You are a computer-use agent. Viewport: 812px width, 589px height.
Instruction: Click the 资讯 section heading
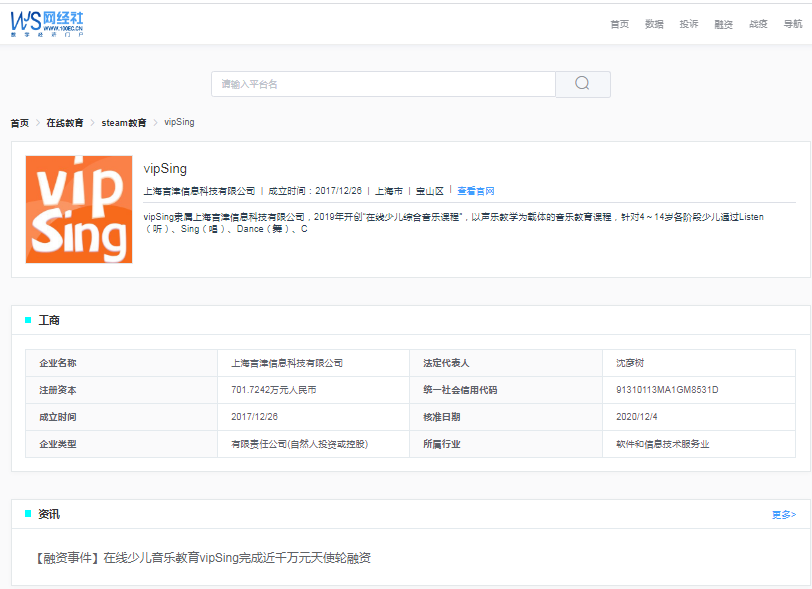pyautogui.click(x=49, y=514)
